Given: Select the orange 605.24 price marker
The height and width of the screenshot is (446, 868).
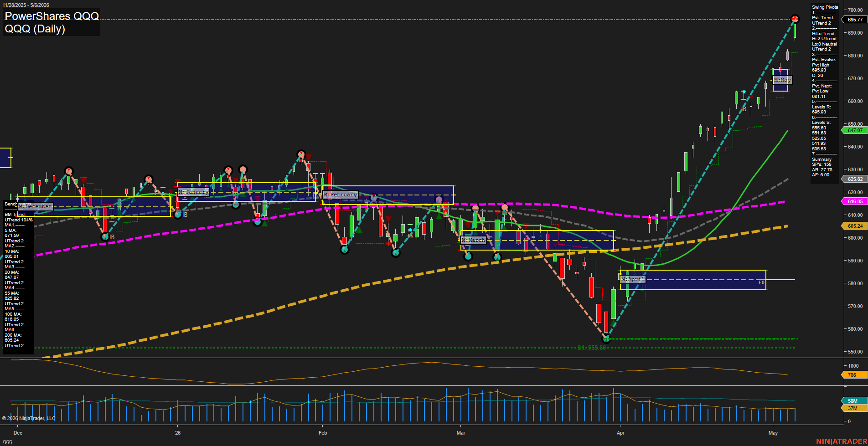Looking at the screenshot, I should [855, 226].
